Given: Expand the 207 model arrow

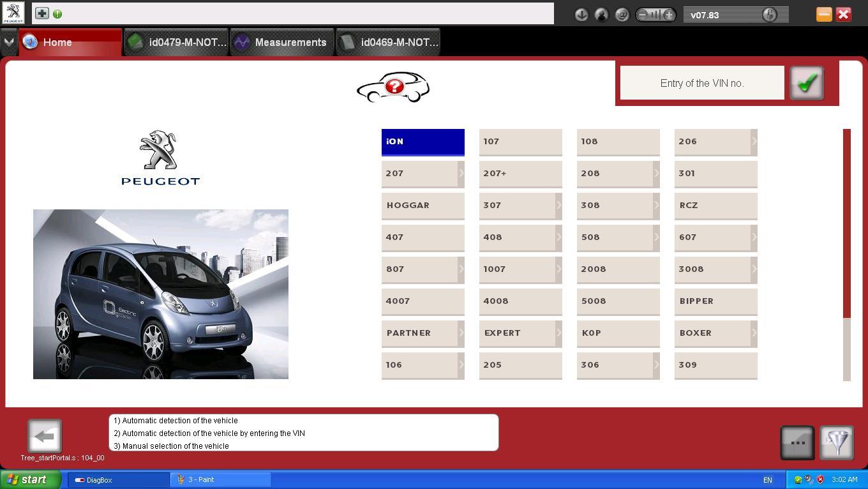Looking at the screenshot, I should [x=461, y=173].
